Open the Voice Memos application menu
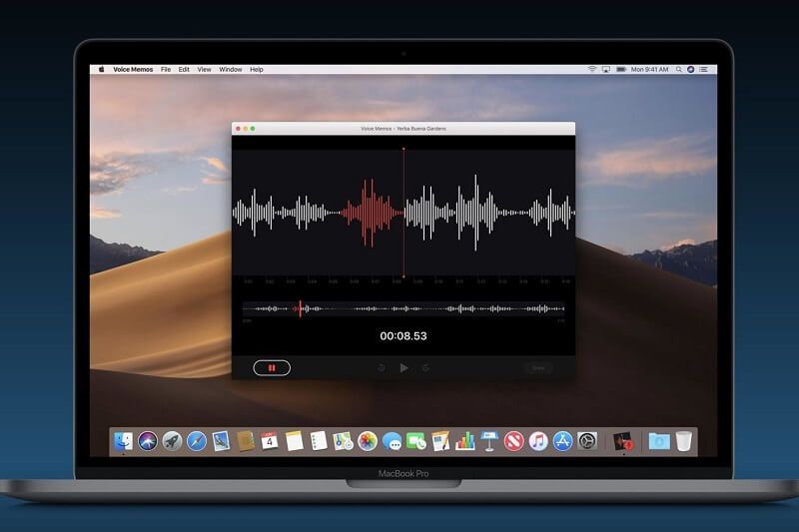Viewport: 799px width, 532px height. point(133,69)
